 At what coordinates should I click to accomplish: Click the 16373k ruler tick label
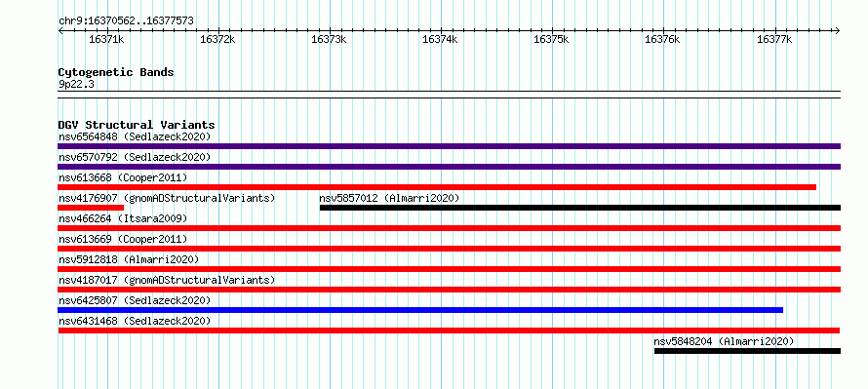tap(329, 39)
